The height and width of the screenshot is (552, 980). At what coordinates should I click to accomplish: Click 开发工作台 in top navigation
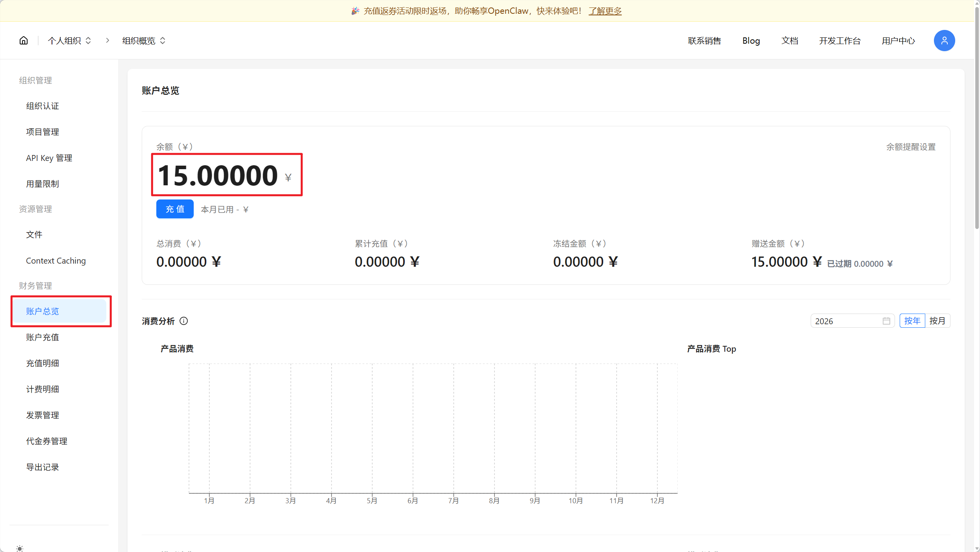click(x=839, y=41)
